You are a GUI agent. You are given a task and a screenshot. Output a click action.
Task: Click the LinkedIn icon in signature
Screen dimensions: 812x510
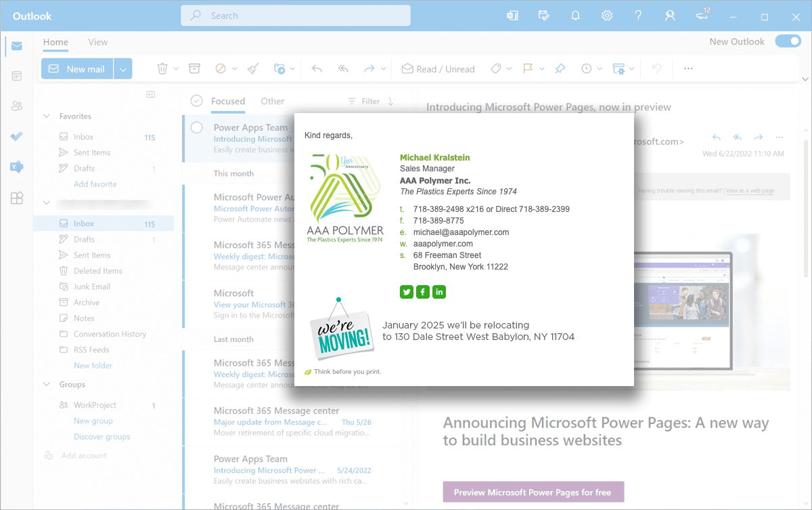coord(439,292)
